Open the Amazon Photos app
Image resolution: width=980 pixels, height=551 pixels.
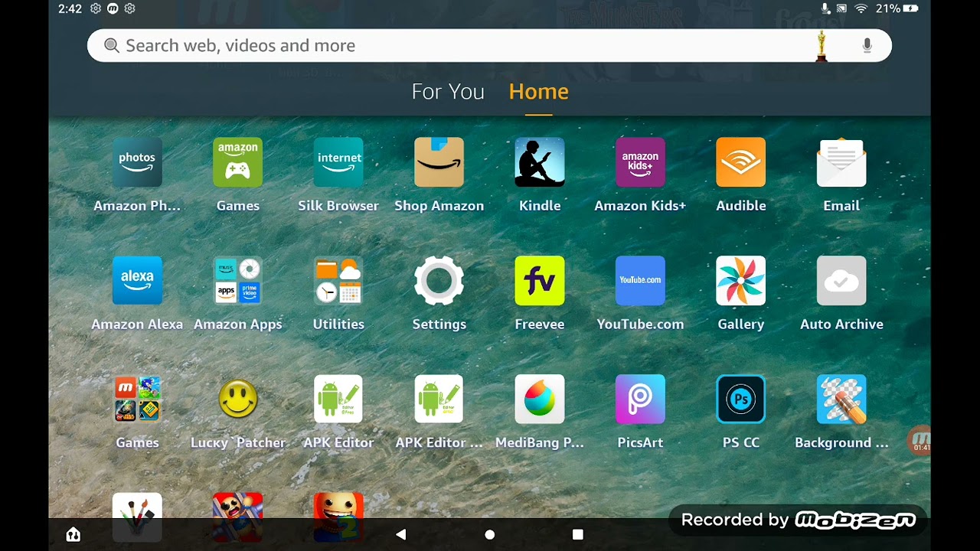137,162
